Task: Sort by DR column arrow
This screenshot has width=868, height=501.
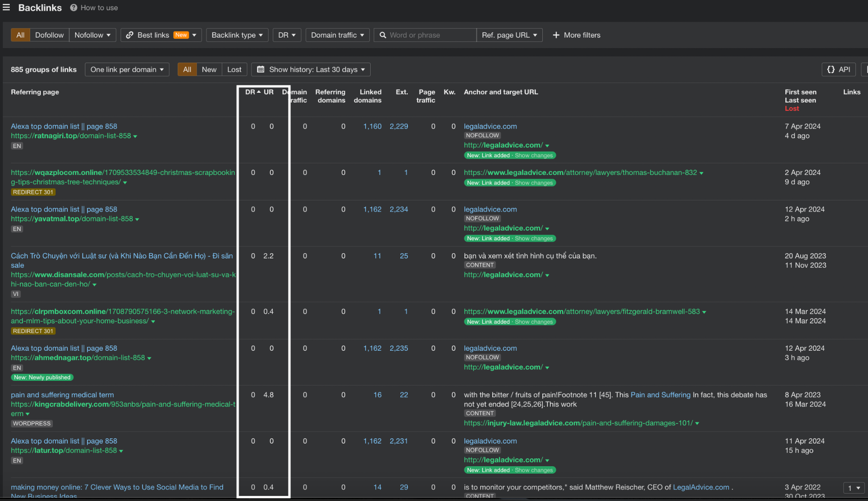Action: [x=259, y=92]
